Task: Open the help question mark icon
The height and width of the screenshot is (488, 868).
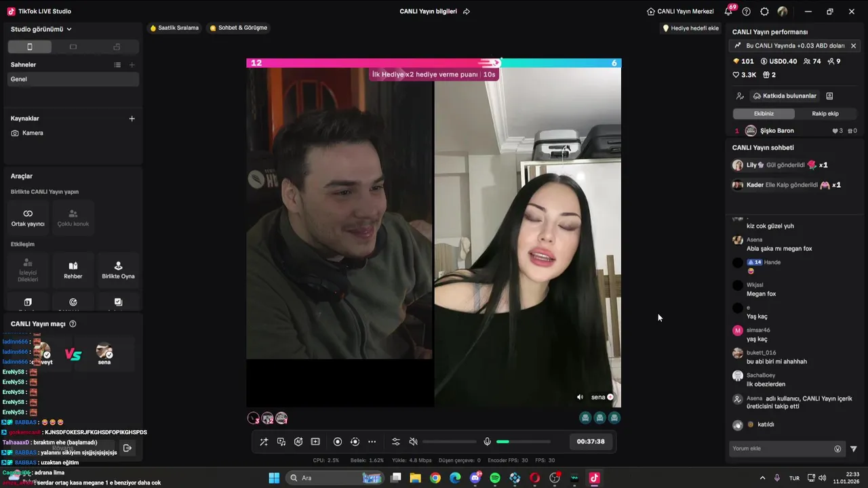Action: coord(747,12)
